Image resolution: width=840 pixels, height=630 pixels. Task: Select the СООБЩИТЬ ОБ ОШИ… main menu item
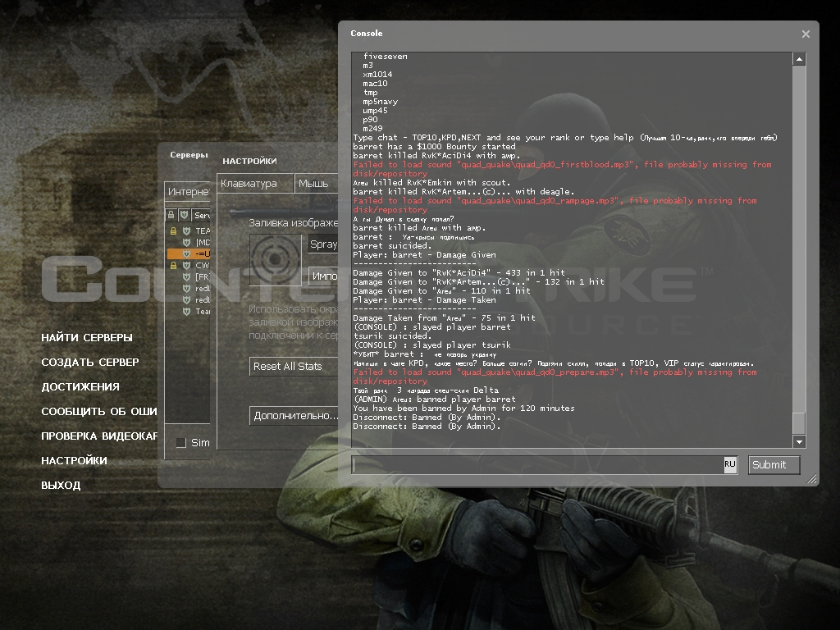click(x=99, y=412)
